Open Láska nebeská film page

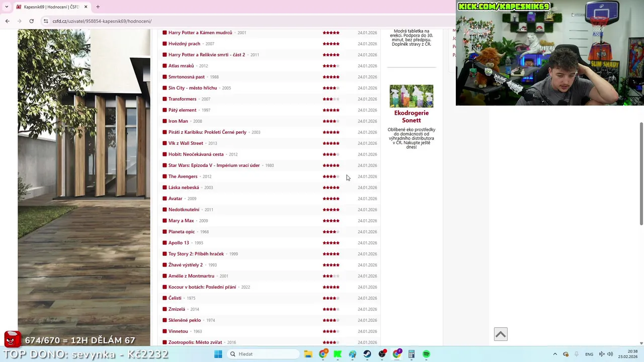[184, 188]
